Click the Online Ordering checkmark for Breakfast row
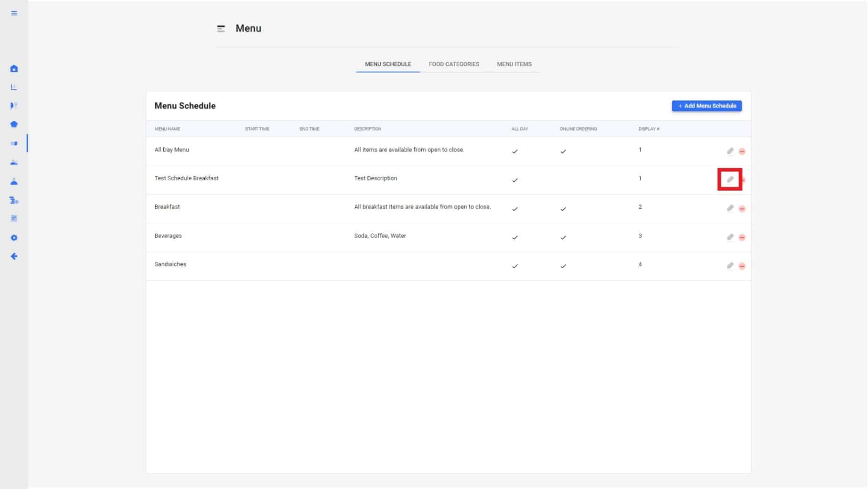The width and height of the screenshot is (868, 489). coord(563,209)
